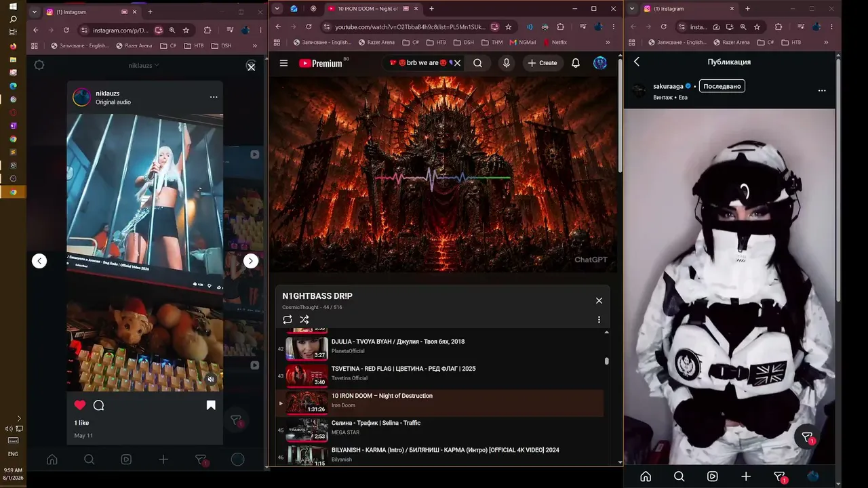This screenshot has width=868, height=488.
Task: Open Instagram Home in the left window
Action: click(x=52, y=460)
